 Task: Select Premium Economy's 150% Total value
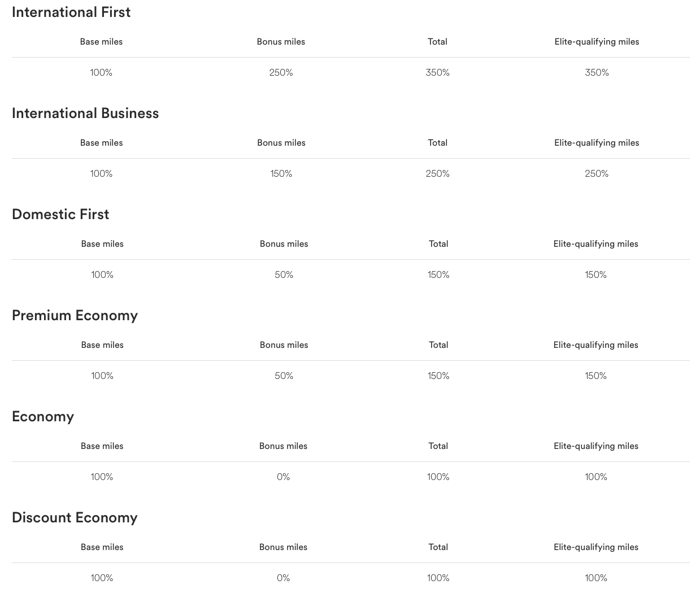pos(438,376)
